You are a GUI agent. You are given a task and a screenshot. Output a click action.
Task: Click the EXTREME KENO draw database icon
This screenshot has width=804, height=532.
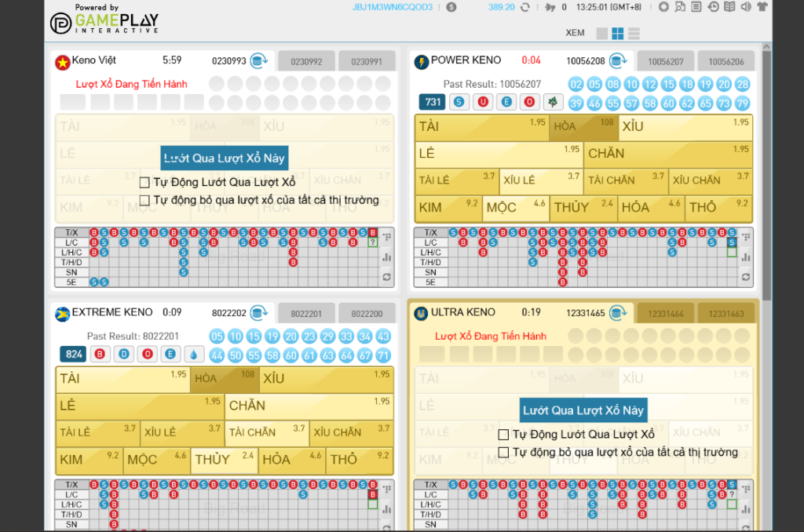click(x=259, y=312)
